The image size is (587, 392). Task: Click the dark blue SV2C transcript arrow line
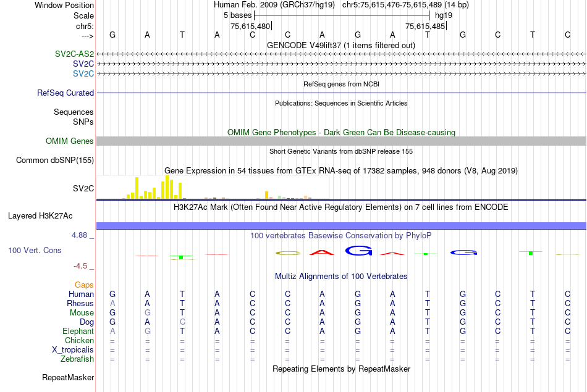(341, 64)
